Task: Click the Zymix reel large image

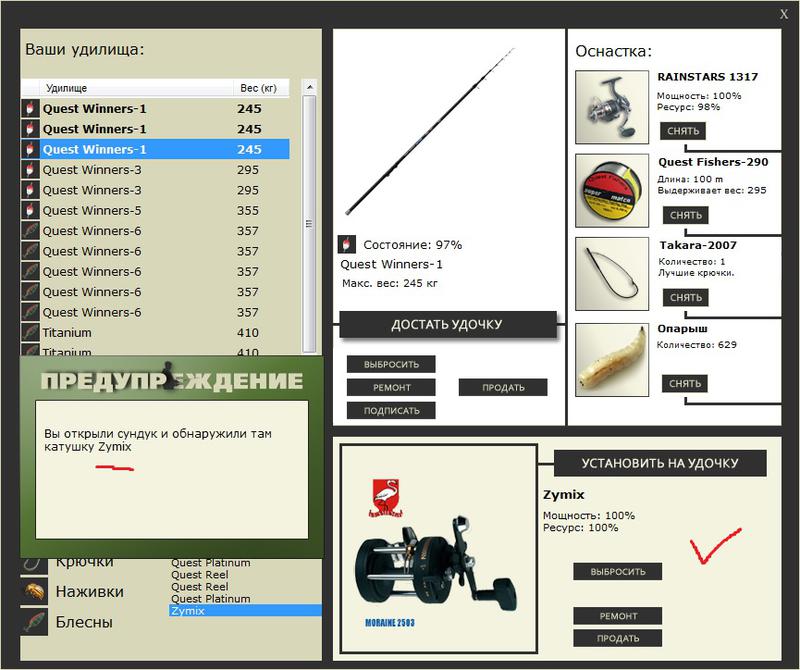Action: (x=438, y=549)
